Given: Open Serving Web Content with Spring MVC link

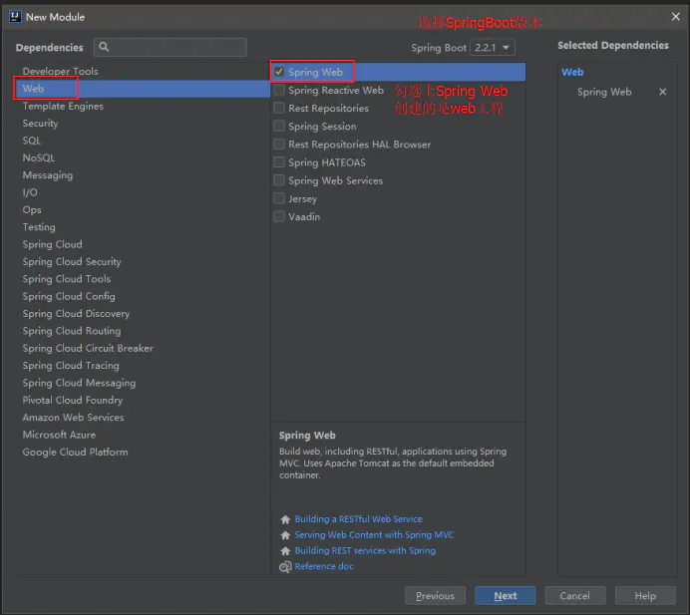Looking at the screenshot, I should tap(374, 535).
